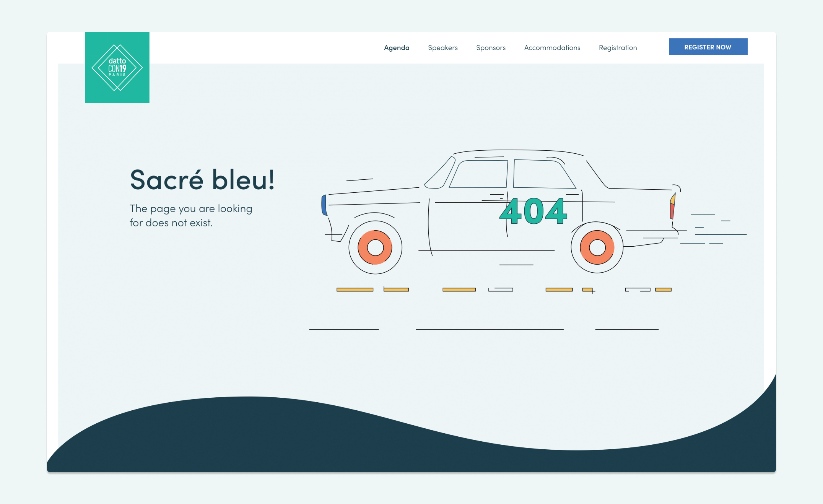Click the car's slanted windshield
The image size is (823, 504).
pos(441,174)
